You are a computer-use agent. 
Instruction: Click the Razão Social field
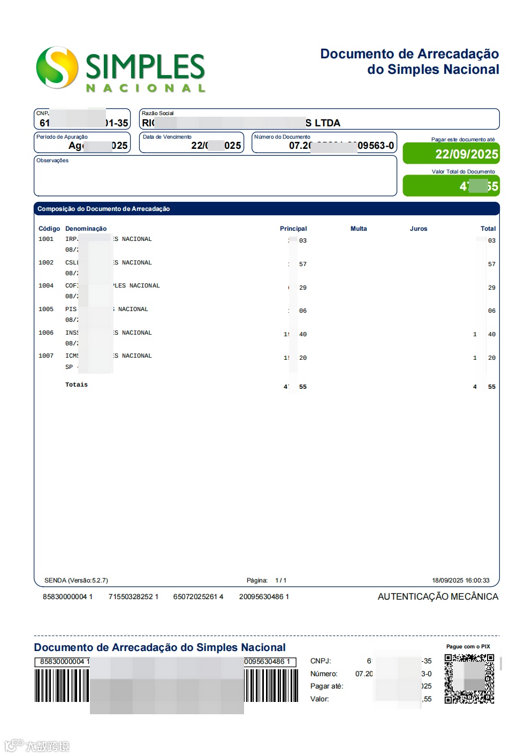pos(319,119)
